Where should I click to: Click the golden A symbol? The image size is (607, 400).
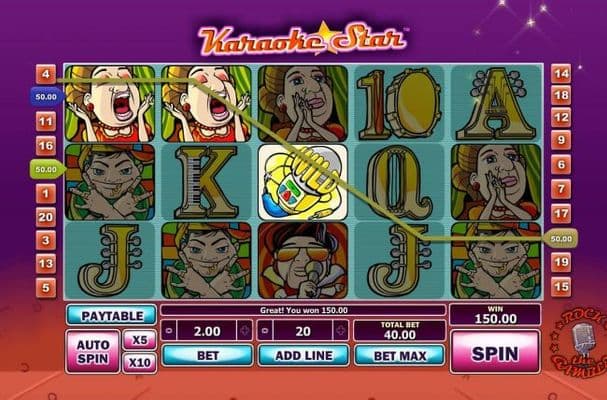tap(496, 103)
